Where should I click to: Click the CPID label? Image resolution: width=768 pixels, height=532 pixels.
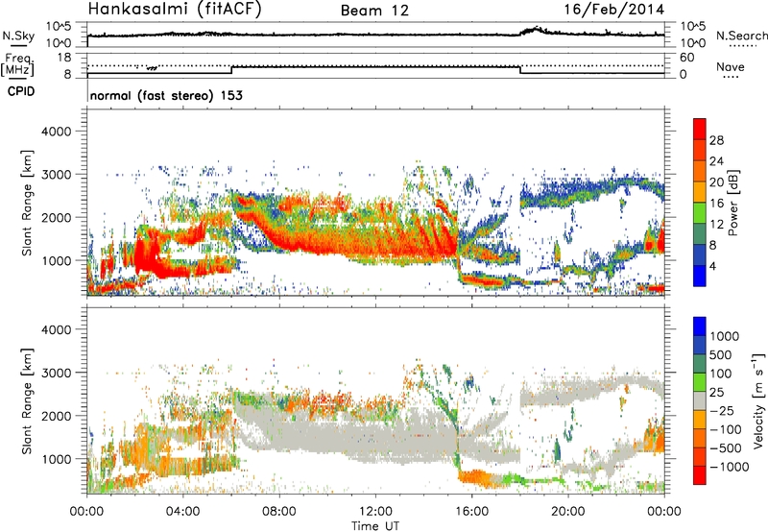(21, 91)
